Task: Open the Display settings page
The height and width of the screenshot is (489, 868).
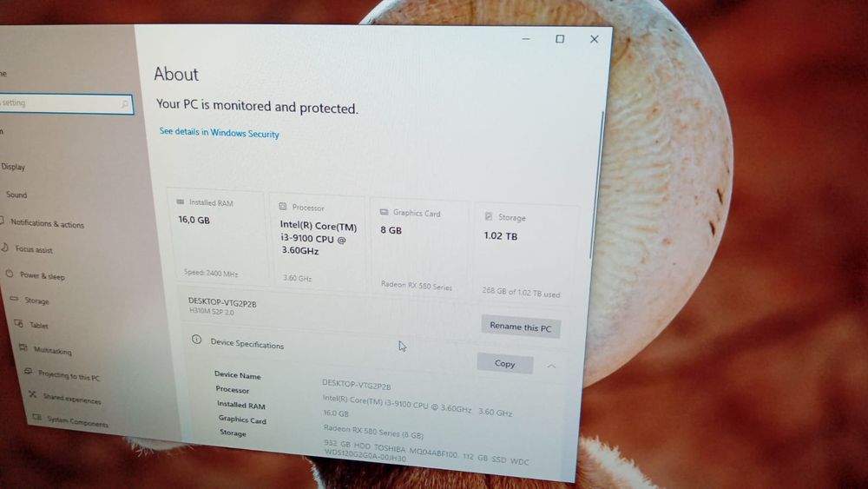Action: point(13,167)
